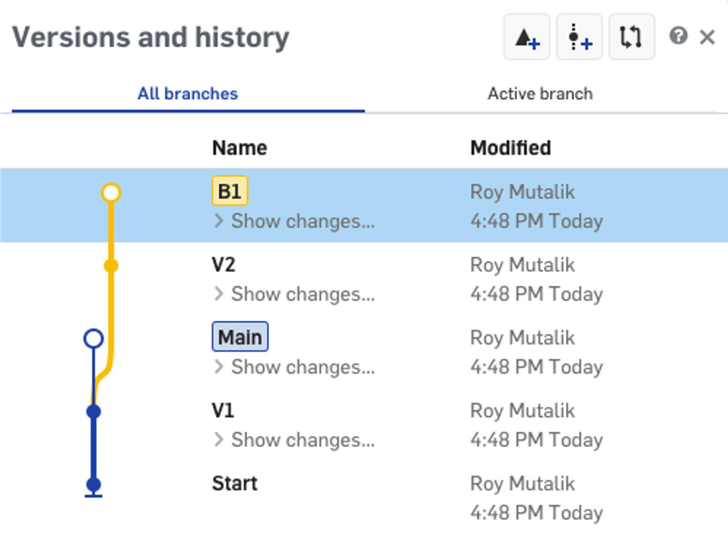Click the yellow V2 version node
Viewport: 728px width, 560px height.
[x=111, y=266]
